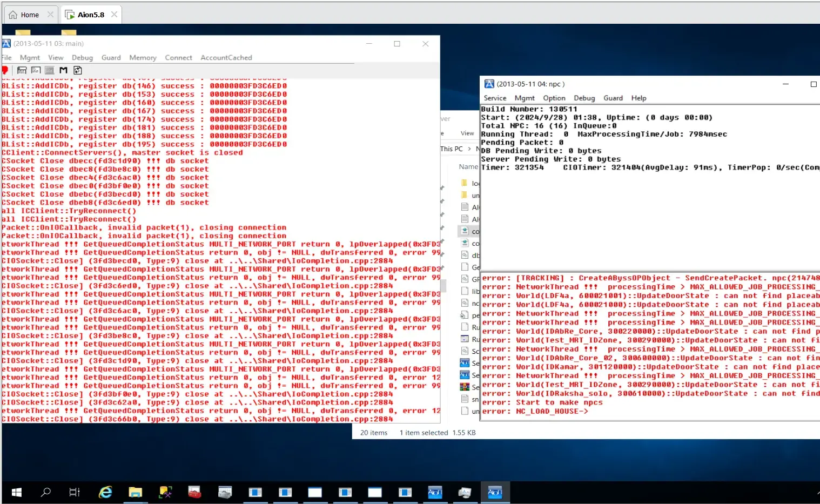
Task: Close the Aion5.8 tab
Action: coord(114,15)
